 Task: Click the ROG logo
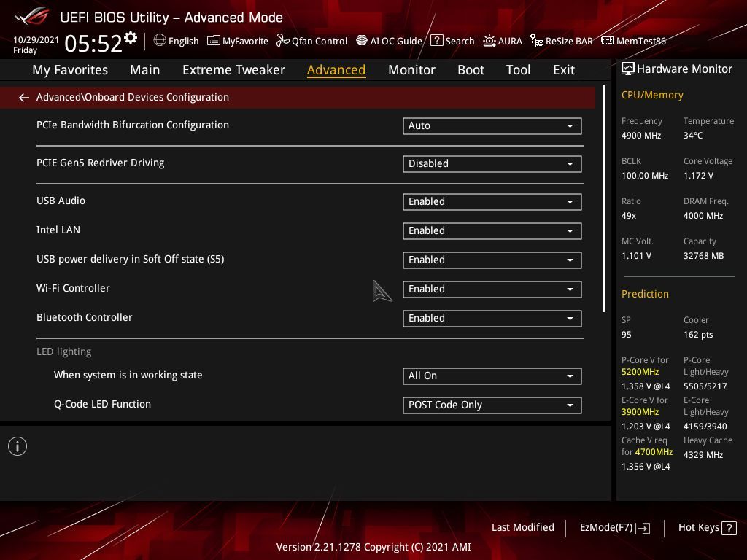coord(31,16)
